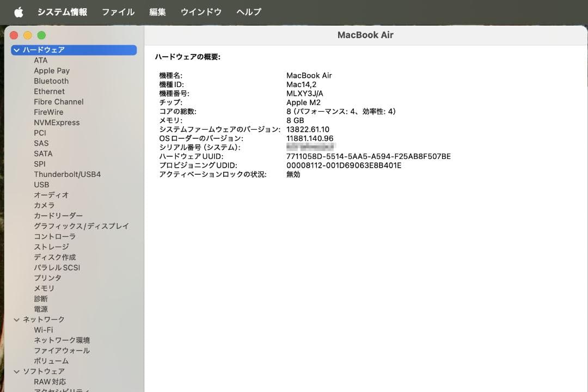Select Thunderbolt/USB4 in the sidebar
This screenshot has width=588, height=392.
click(69, 174)
